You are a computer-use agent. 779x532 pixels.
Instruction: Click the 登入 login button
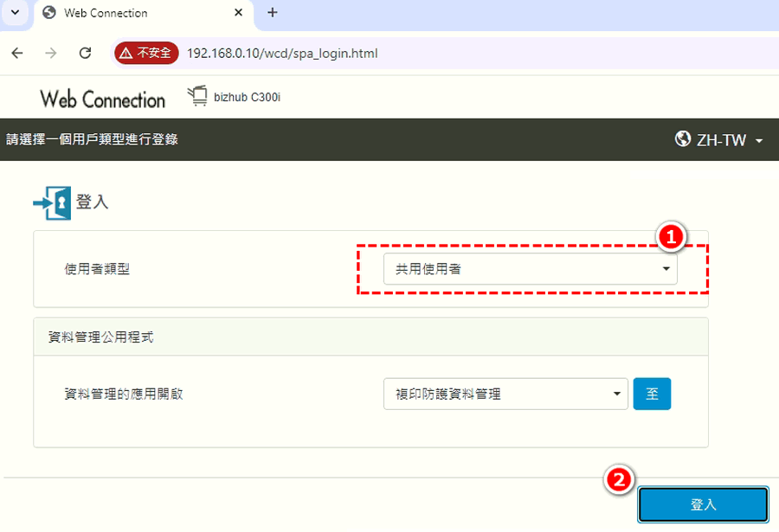click(703, 504)
